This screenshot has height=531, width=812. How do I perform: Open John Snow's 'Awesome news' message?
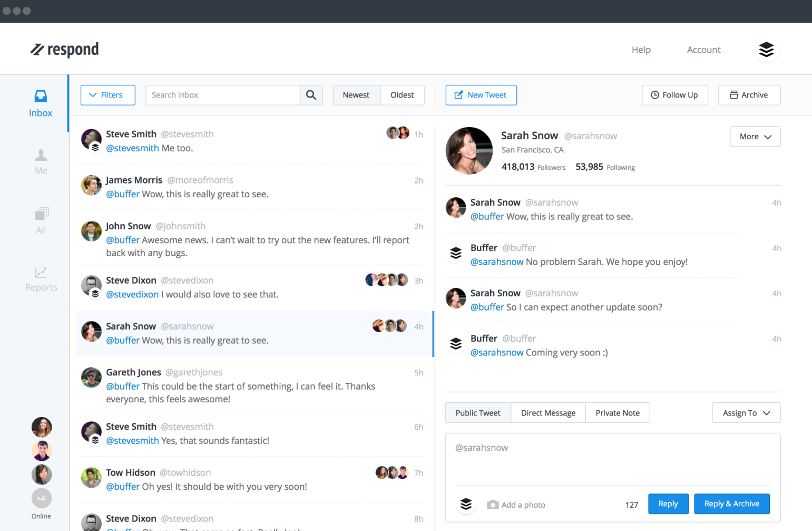(252, 239)
